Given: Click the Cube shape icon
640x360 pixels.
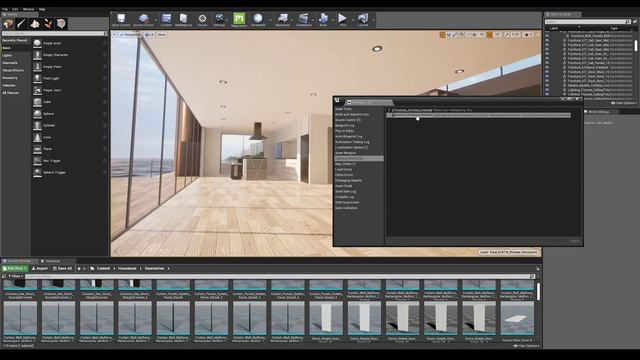Looking at the screenshot, I should coord(38,102).
